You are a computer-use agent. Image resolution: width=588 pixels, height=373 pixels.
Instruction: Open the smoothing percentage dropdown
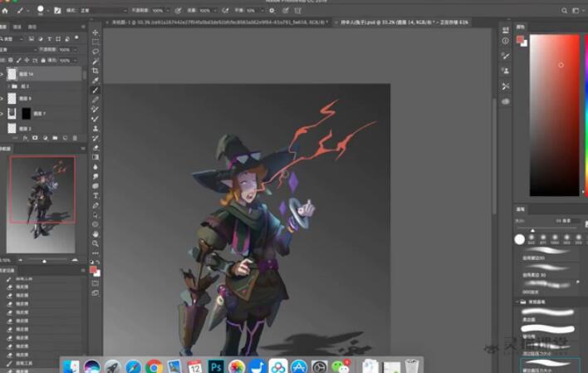[x=262, y=11]
